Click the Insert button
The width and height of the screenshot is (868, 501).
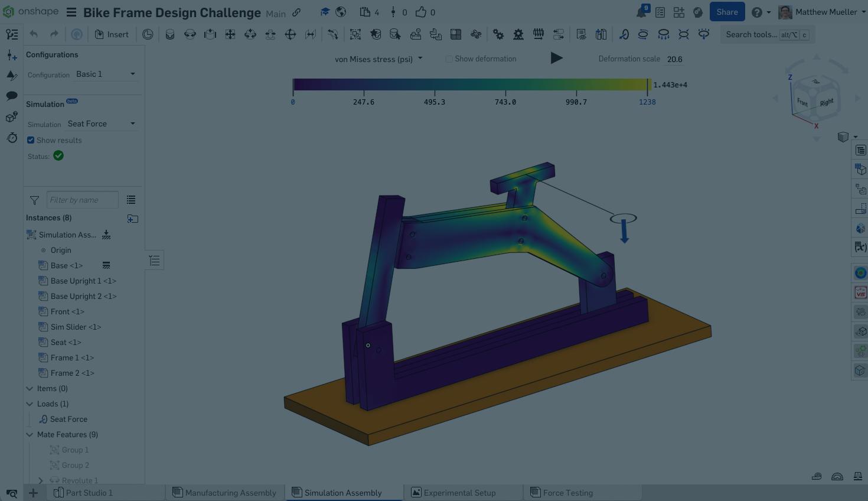coord(112,34)
